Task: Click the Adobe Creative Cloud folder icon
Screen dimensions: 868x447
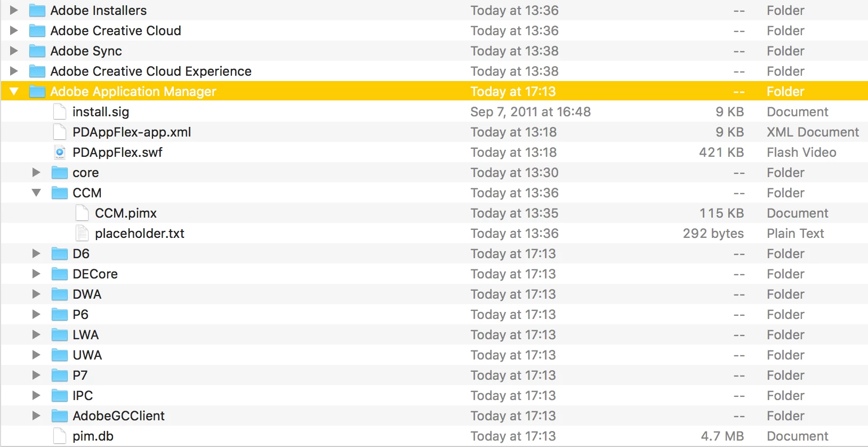Action: click(x=37, y=30)
